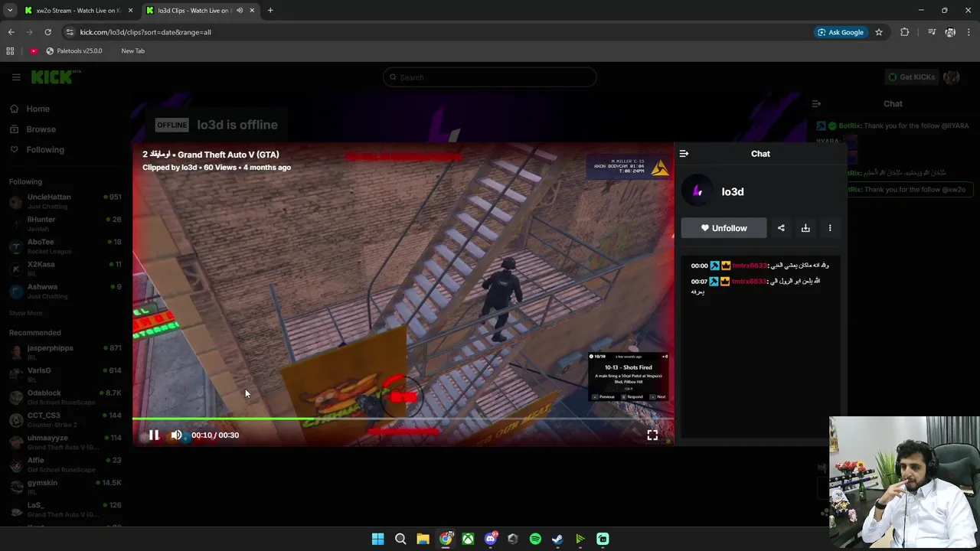Open UncleHattan's channel from Following list
Viewport: 980px width, 551px height.
(x=65, y=201)
